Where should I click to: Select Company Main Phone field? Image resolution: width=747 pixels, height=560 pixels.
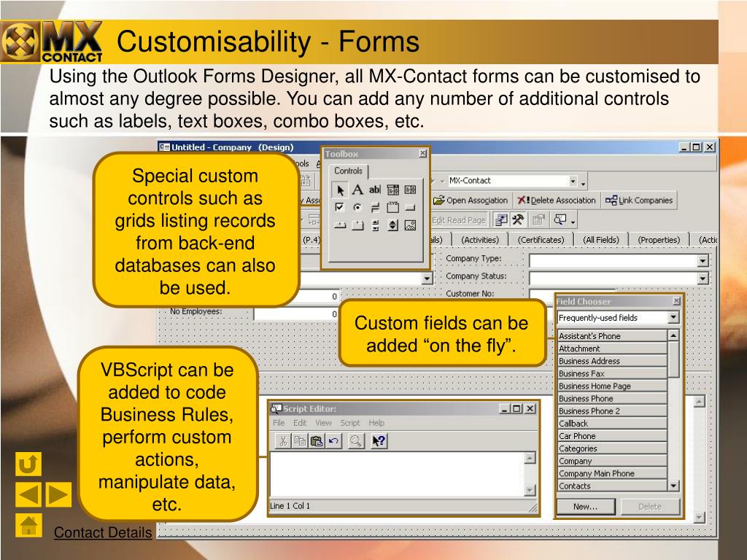pyautogui.click(x=612, y=473)
